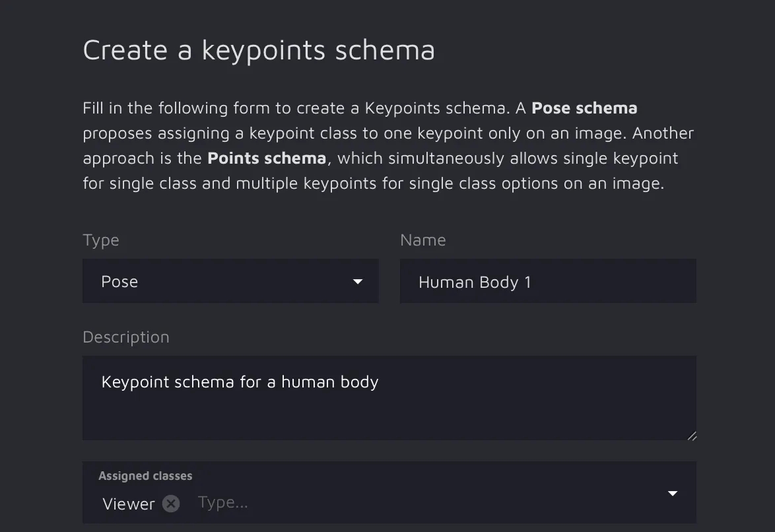This screenshot has width=775, height=532.
Task: Click the Name field label
Action: (x=422, y=240)
